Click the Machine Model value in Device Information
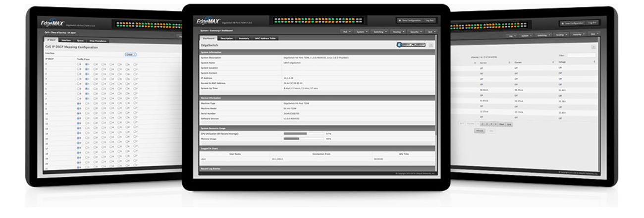 [x=291, y=109]
